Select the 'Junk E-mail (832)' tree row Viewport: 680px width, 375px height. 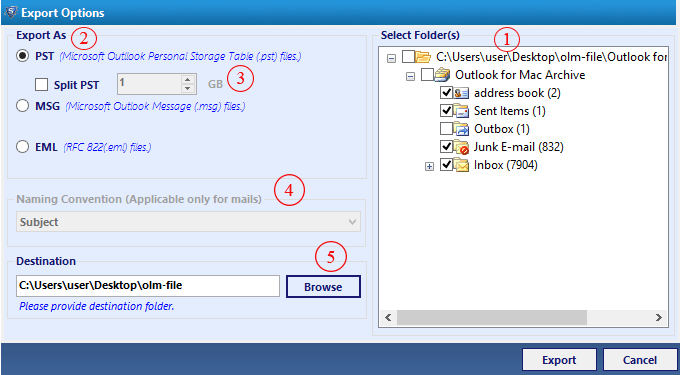(519, 147)
